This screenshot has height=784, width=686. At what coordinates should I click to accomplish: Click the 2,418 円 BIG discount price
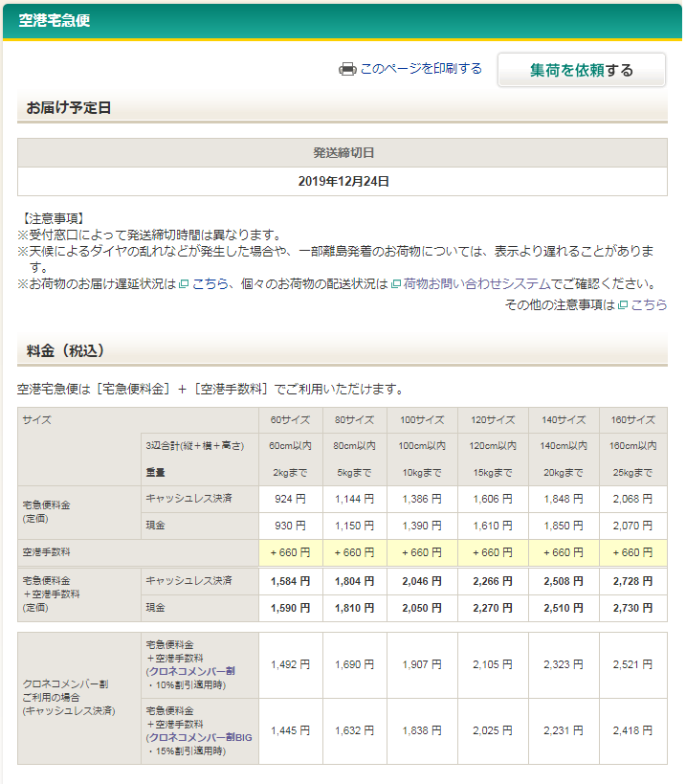(x=633, y=730)
